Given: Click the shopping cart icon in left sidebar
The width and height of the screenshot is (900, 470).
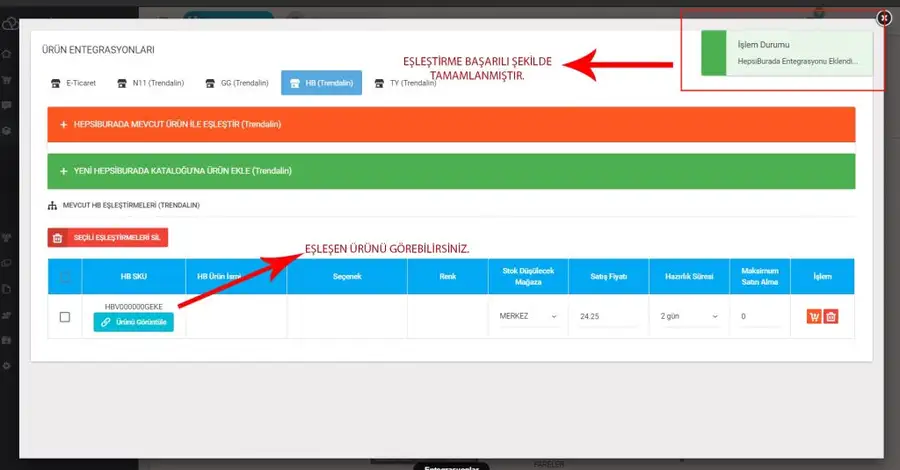Looking at the screenshot, I should tap(7, 80).
